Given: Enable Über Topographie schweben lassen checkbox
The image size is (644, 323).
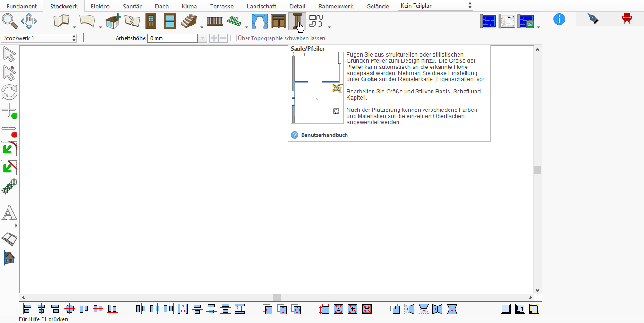Looking at the screenshot, I should point(233,38).
